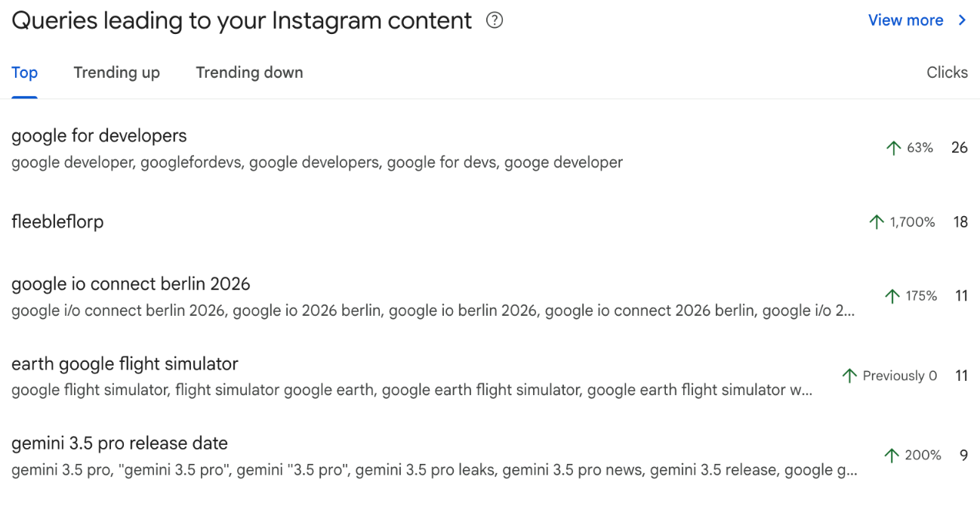Click the View more chevron arrow
Viewport: 980px width, 510px height.
[962, 20]
